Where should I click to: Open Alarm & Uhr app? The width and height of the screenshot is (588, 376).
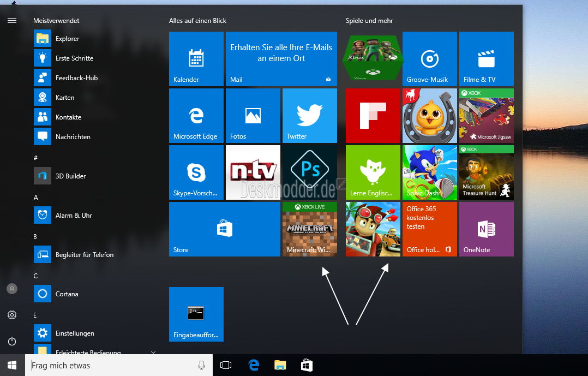click(x=94, y=216)
